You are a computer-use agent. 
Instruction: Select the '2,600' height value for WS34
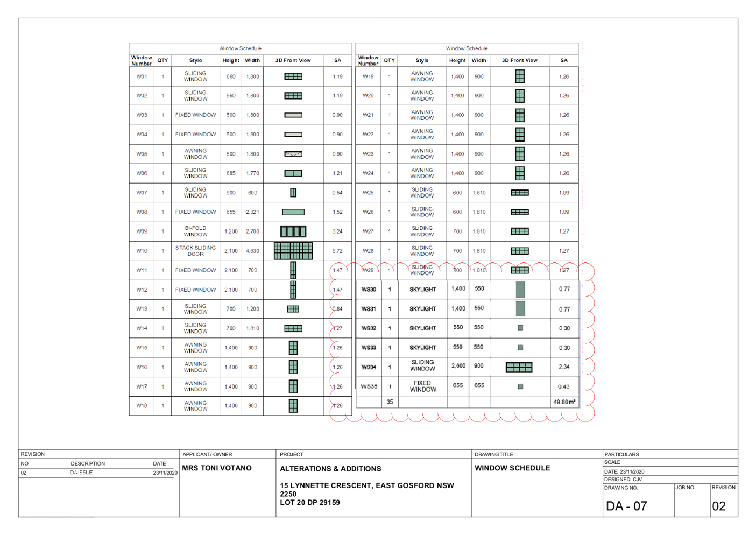[x=458, y=366]
